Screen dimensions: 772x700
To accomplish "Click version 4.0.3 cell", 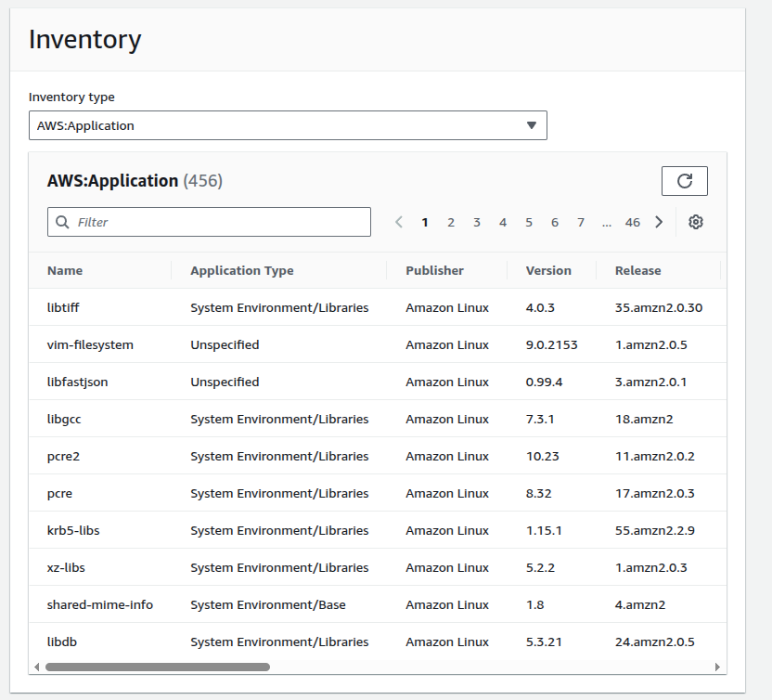I will click(x=540, y=307).
